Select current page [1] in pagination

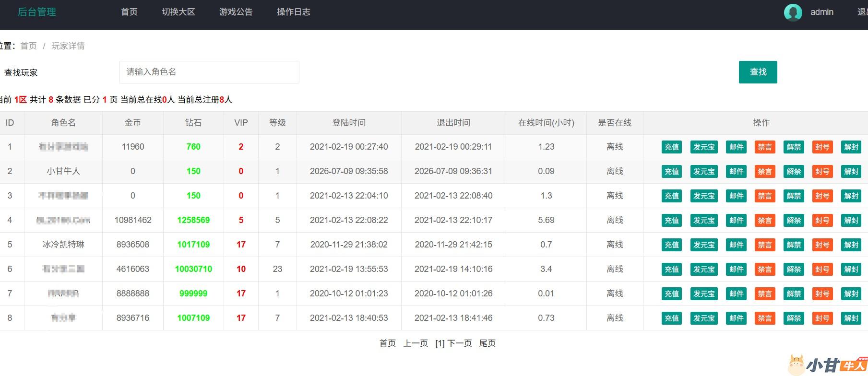440,343
